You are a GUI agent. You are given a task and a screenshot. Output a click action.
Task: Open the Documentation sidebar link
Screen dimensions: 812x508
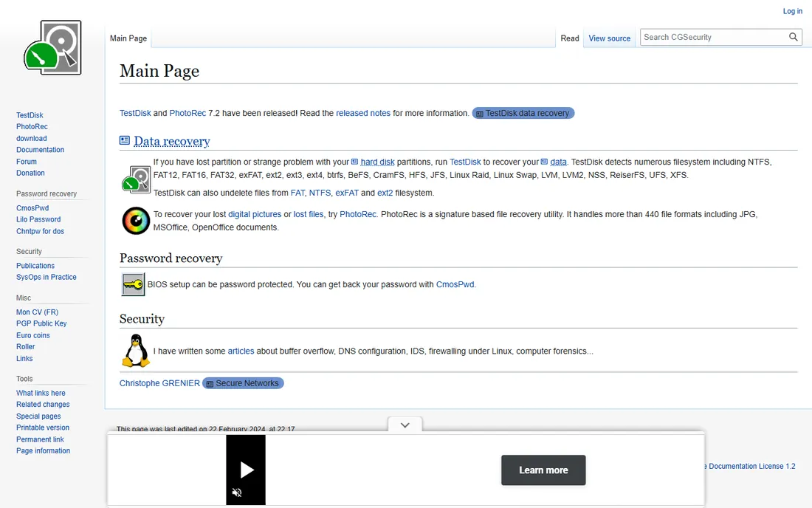point(40,150)
